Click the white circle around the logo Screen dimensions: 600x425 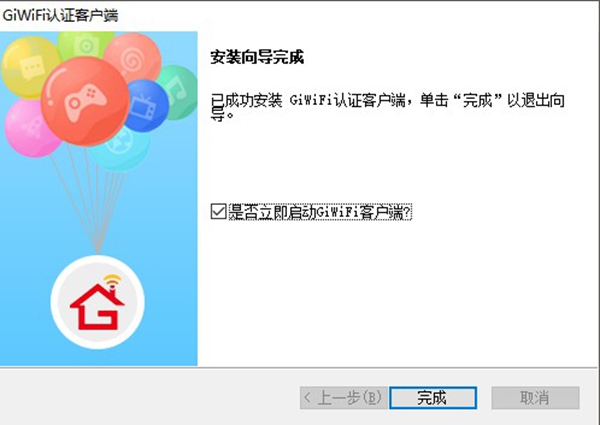98,302
